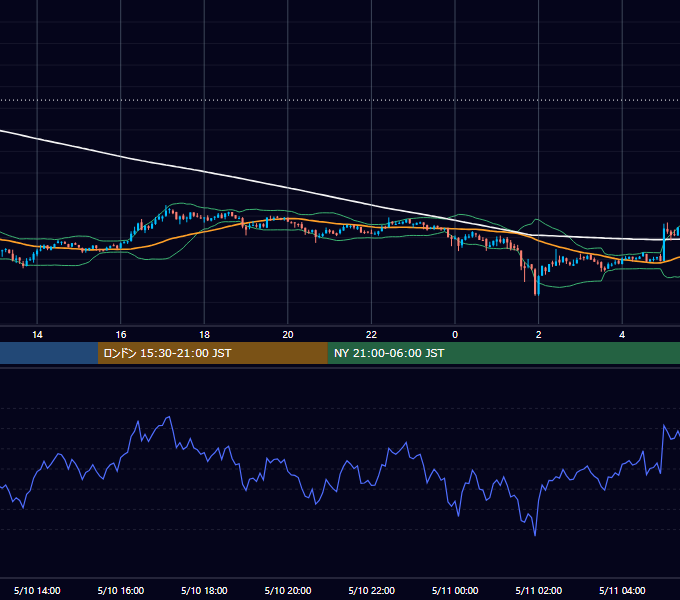Click the white dotted horizontal price line

coord(340,100)
